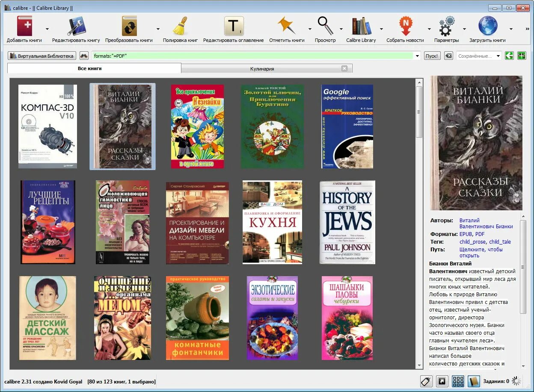Expand the Calibre Library dropdown arrow

[381, 29]
